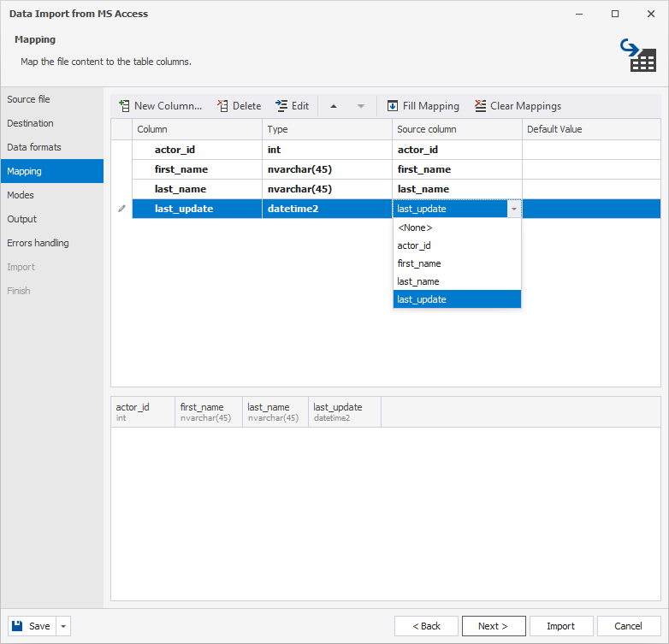Choose first_name in the dropdown list

pyautogui.click(x=457, y=263)
